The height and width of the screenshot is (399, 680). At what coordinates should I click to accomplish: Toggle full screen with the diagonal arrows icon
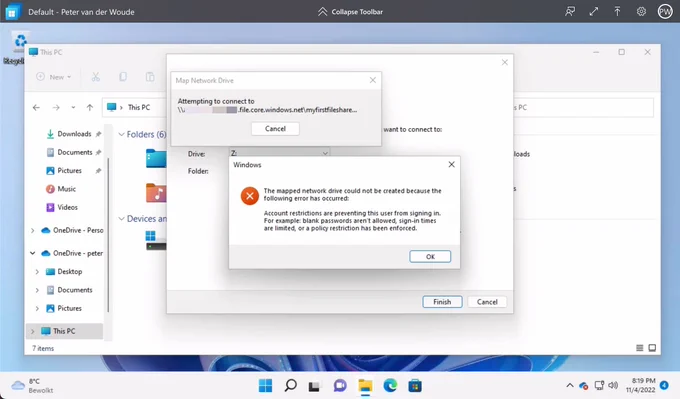point(594,12)
